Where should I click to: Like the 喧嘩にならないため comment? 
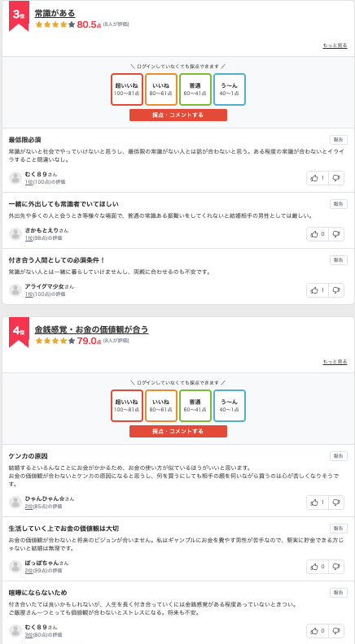tap(318, 631)
